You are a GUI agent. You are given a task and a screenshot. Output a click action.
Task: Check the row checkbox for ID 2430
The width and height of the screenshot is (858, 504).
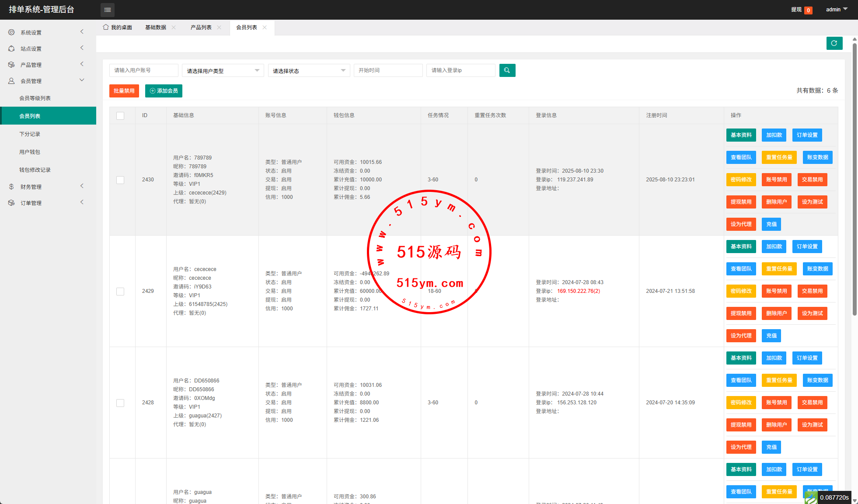[x=120, y=180]
